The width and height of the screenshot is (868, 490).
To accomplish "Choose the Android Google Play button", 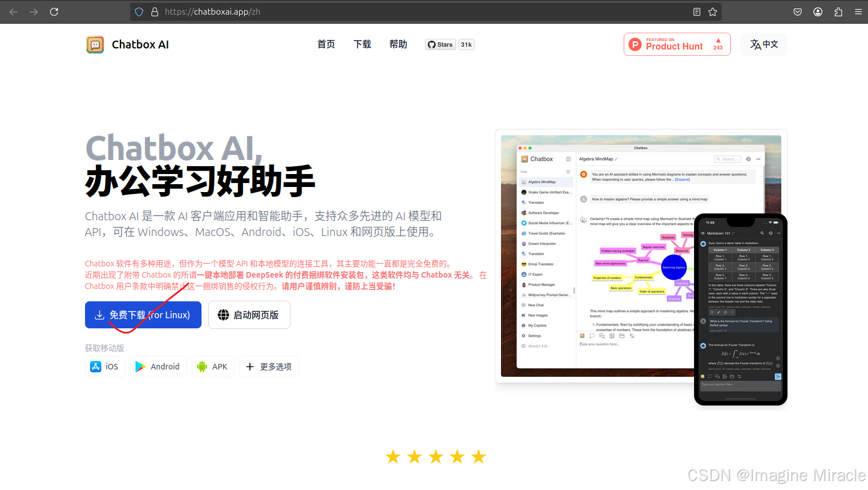I will tap(158, 367).
